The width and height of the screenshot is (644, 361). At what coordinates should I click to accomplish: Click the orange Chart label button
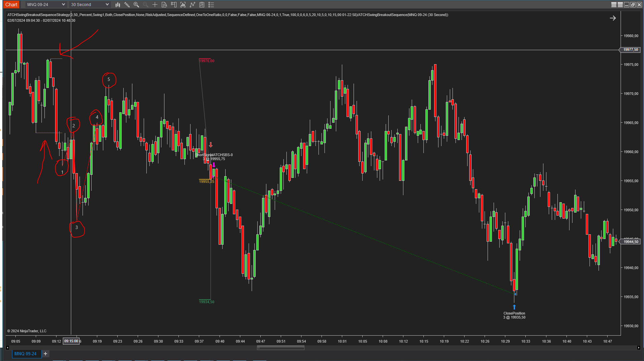11,5
